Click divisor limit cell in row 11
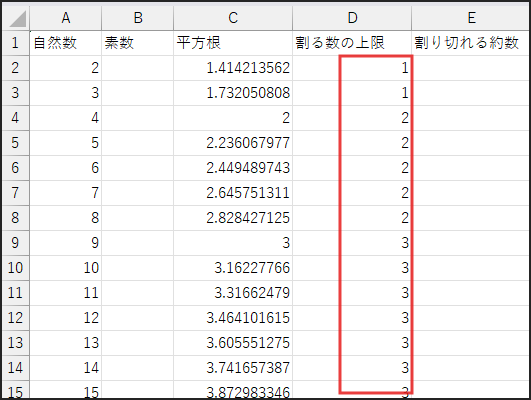Image resolution: width=531 pixels, height=400 pixels. click(x=352, y=293)
